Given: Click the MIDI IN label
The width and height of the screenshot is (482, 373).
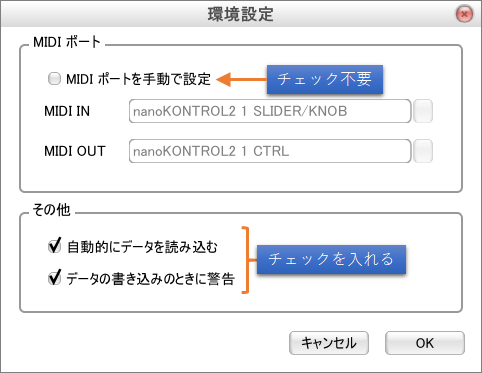Looking at the screenshot, I should [x=67, y=111].
